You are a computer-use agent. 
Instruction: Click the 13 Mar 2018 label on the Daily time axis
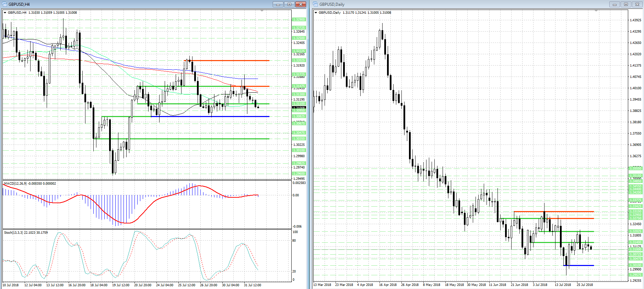point(322,285)
